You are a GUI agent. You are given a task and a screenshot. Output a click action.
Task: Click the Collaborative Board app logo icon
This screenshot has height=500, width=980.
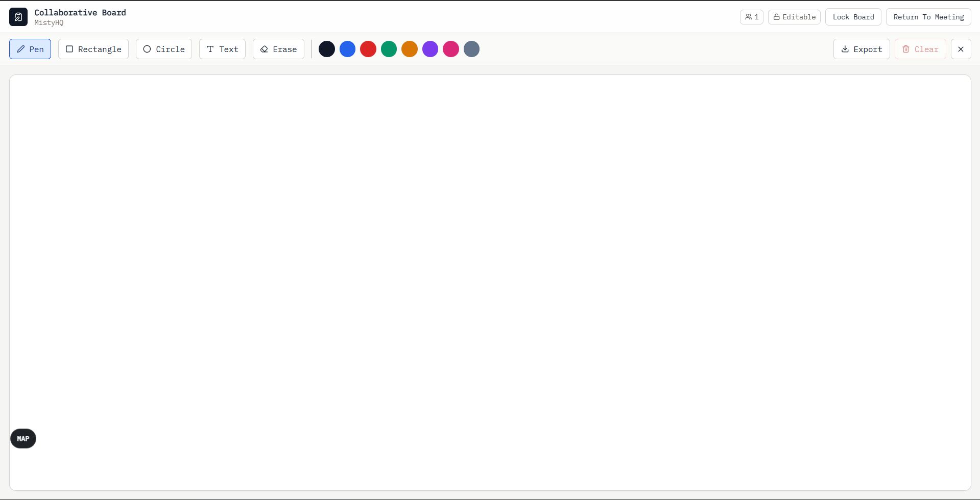(x=18, y=17)
